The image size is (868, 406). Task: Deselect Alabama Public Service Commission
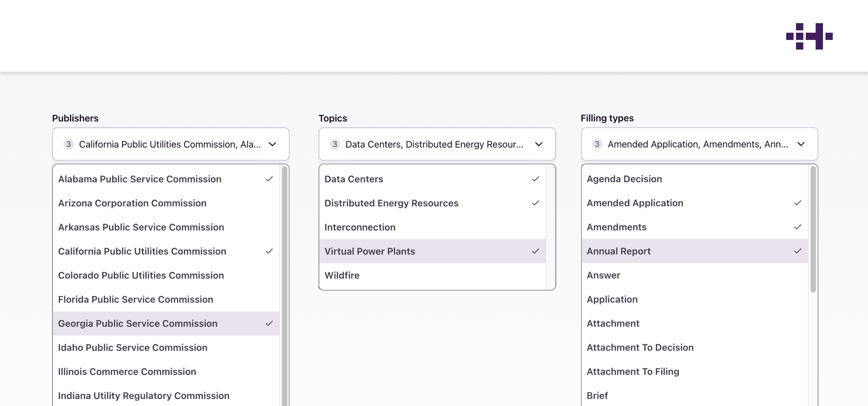pyautogui.click(x=166, y=179)
